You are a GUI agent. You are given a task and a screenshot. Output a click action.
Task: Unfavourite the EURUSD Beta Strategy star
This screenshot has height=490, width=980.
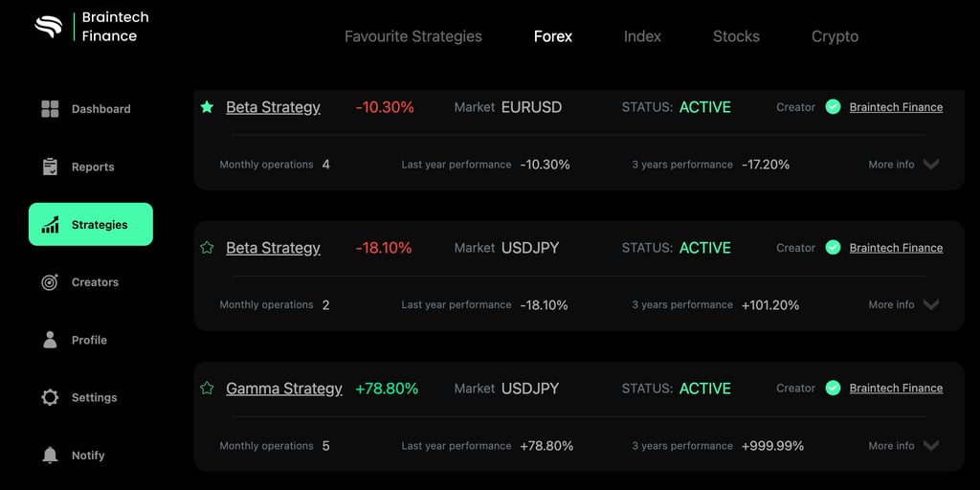point(207,107)
